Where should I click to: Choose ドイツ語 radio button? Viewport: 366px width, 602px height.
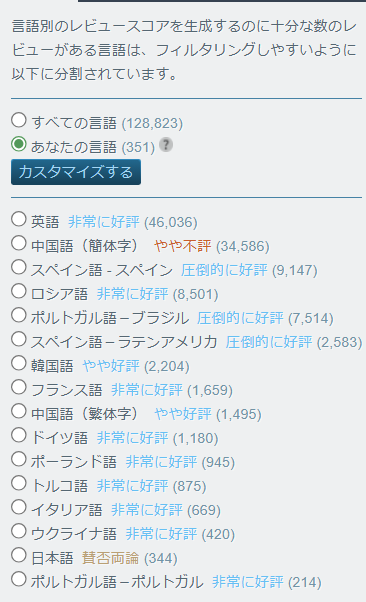[x=18, y=435]
